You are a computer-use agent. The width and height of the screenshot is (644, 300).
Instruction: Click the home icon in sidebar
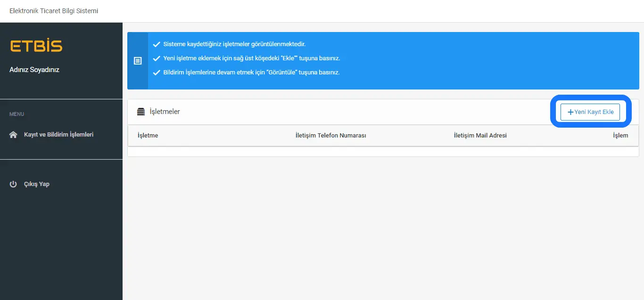[x=13, y=135]
